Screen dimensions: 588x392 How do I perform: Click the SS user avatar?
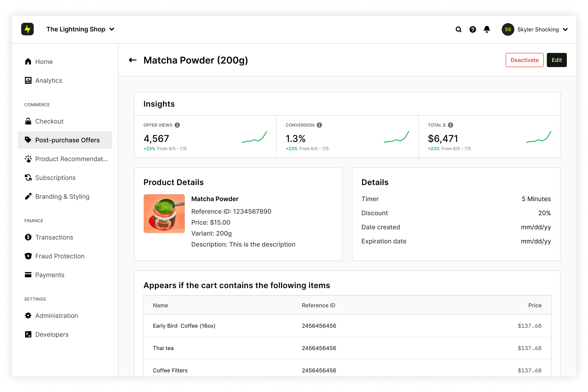pyautogui.click(x=508, y=29)
